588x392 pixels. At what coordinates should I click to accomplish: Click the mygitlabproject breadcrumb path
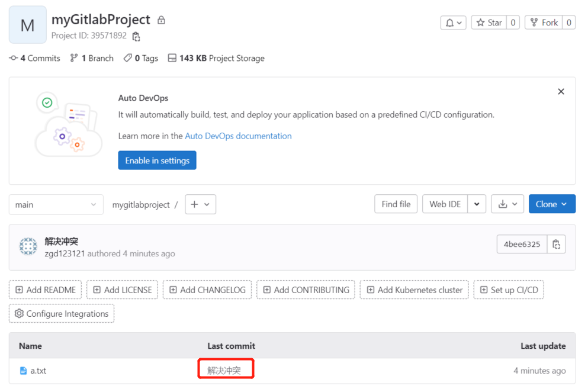(141, 204)
